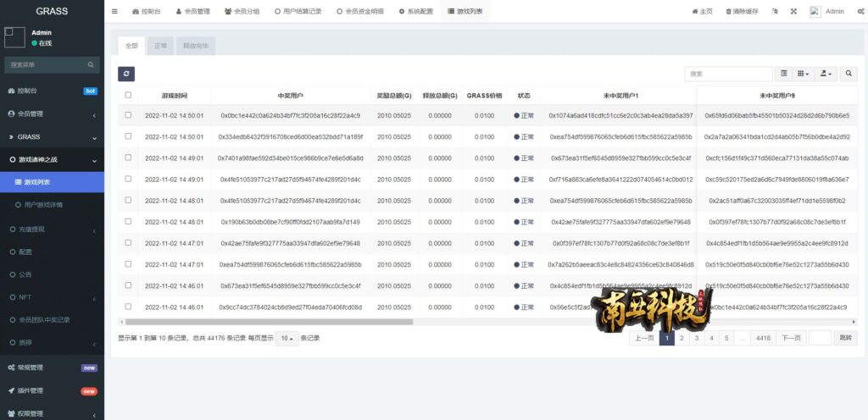Click the hot badge beside 控制台
The image size is (868, 420).
[x=90, y=91]
